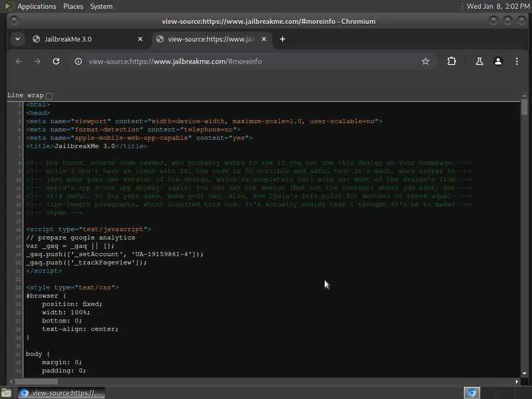Open Chromium three-dot menu

click(x=517, y=61)
